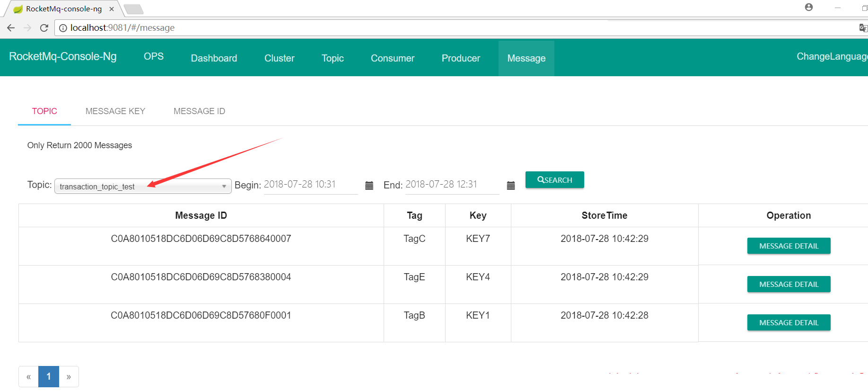Switch to the MESSAGE KEY tab
The width and height of the screenshot is (868, 392).
pos(115,111)
